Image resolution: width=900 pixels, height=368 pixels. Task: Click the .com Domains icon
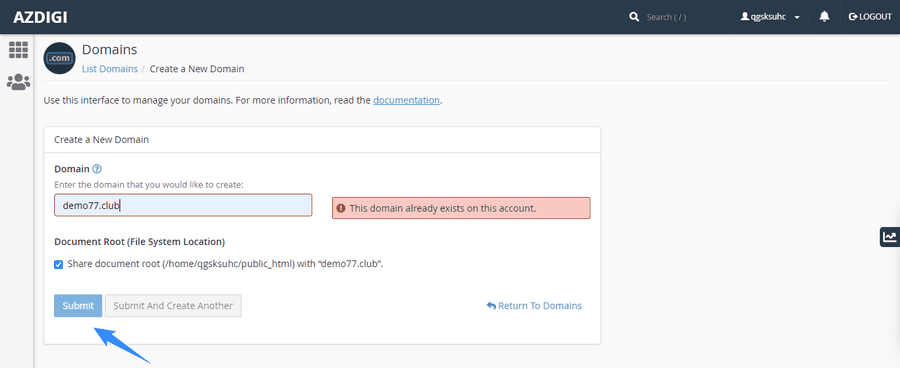click(60, 58)
